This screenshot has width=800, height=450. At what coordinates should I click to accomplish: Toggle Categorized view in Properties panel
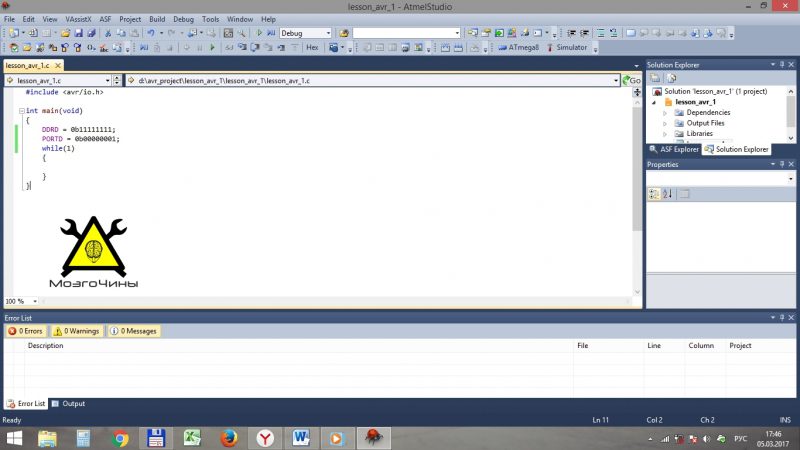click(x=654, y=194)
